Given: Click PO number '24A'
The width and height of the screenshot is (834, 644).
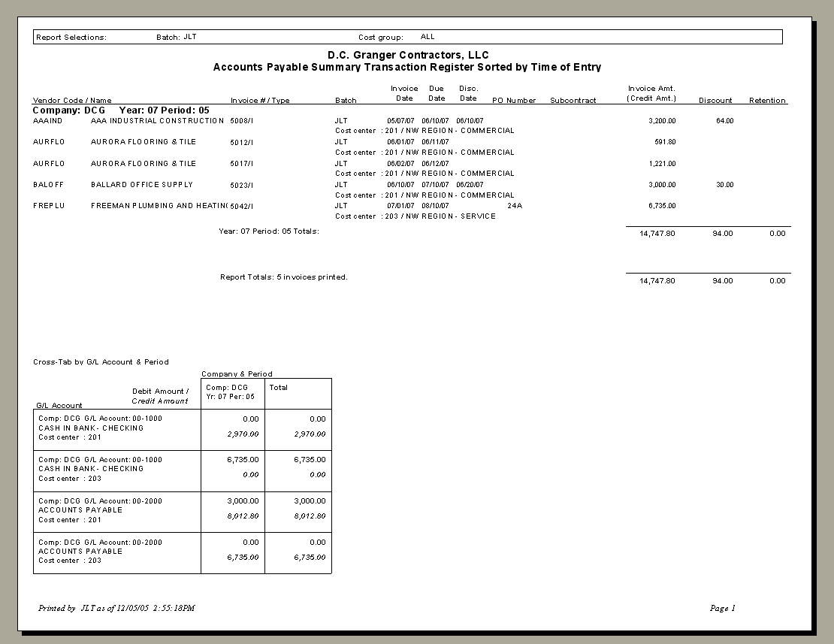Looking at the screenshot, I should (x=515, y=206).
